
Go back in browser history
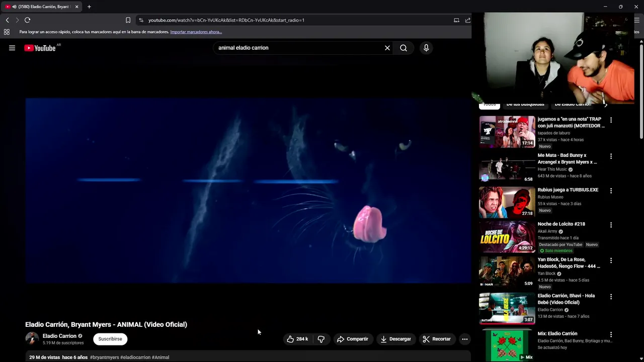pos(7,20)
